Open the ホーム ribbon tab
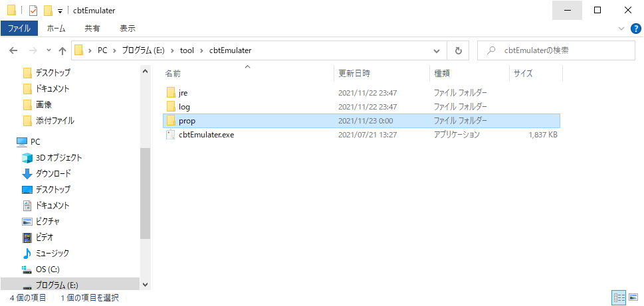This screenshot has width=644, height=306. pos(56,29)
